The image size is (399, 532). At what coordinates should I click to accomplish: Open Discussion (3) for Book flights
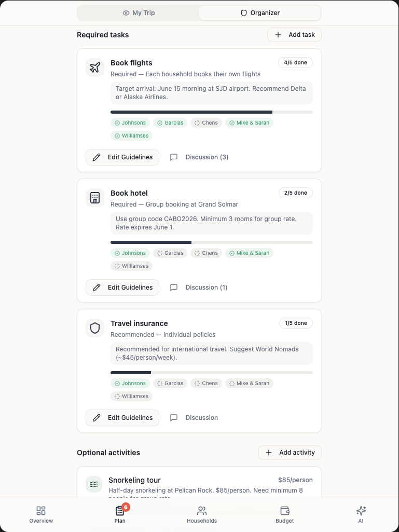199,157
